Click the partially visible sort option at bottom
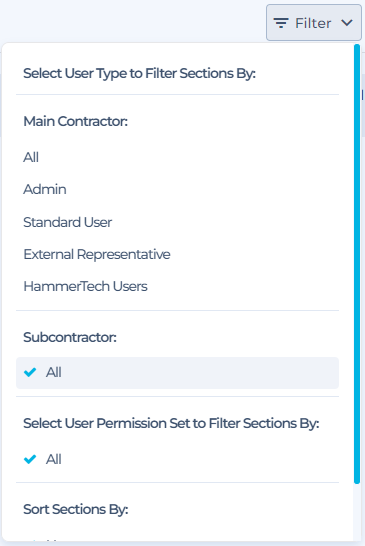Viewport: 365px width, 546px height. click(45, 540)
